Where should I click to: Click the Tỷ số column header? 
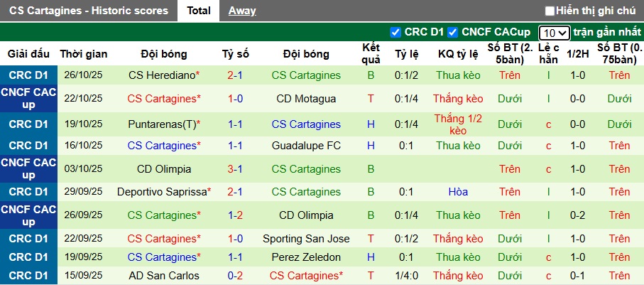click(235, 54)
